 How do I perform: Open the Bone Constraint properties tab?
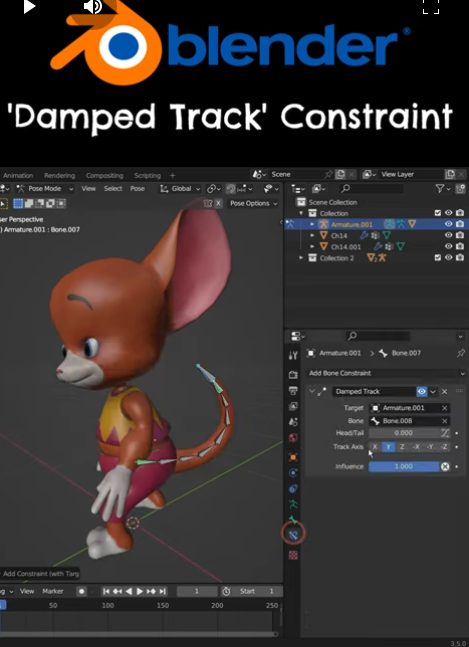click(293, 534)
